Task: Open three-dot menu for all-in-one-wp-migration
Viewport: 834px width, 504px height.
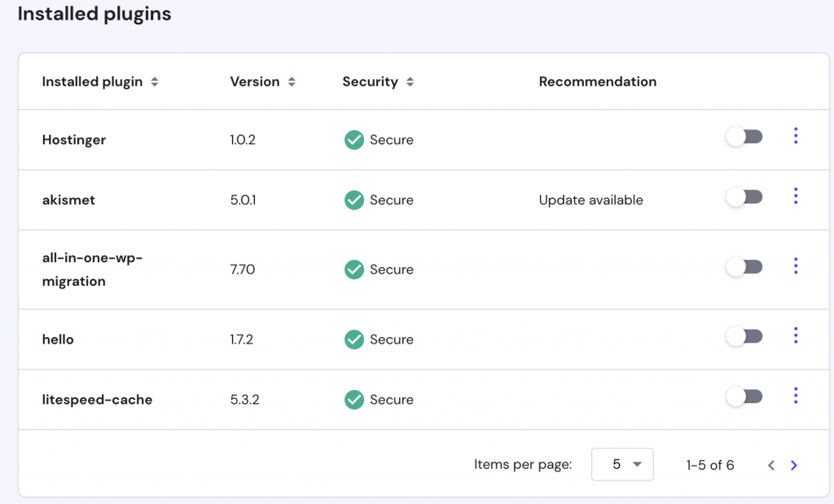Action: pyautogui.click(x=795, y=266)
